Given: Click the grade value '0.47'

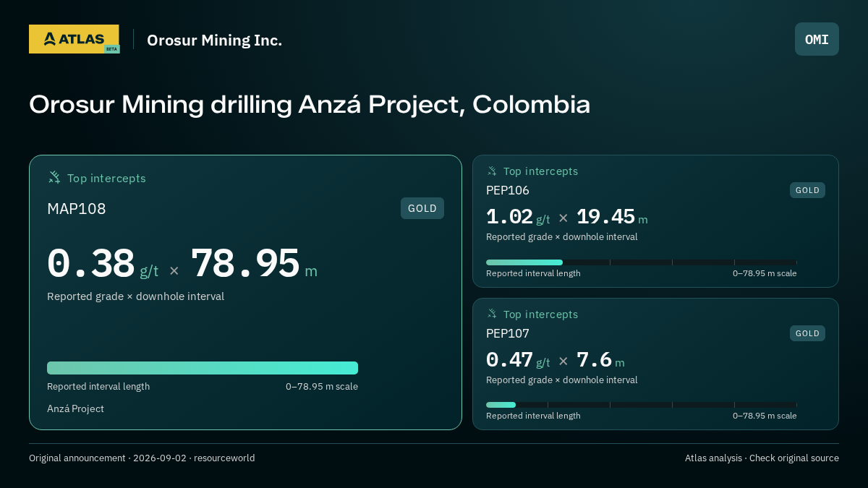Looking at the screenshot, I should tap(509, 359).
